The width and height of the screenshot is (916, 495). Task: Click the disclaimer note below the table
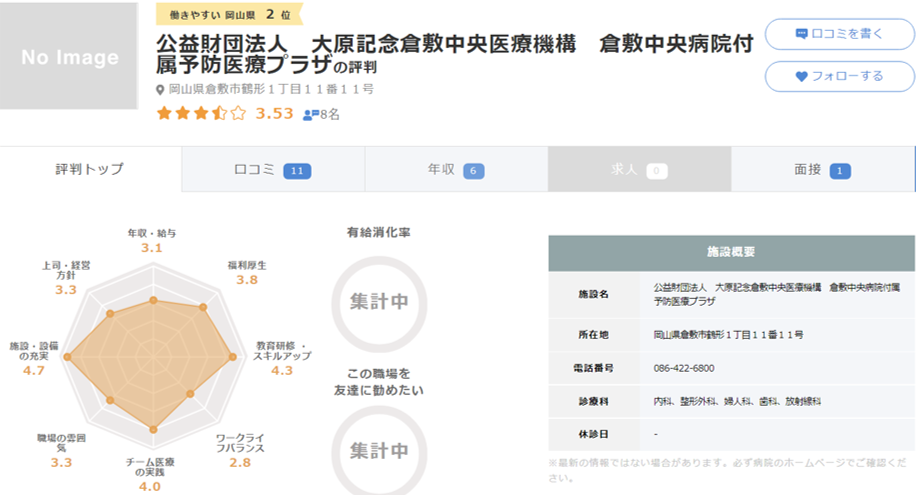(728, 470)
